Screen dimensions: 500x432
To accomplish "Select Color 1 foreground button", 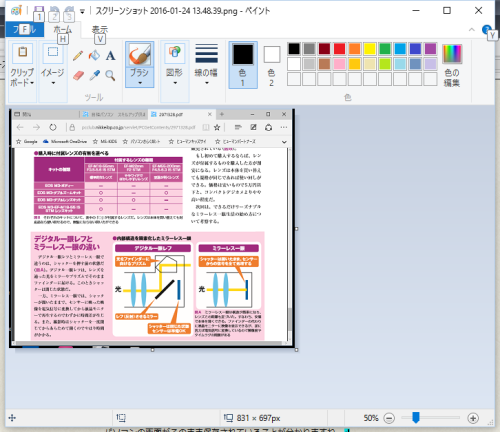I will [x=243, y=65].
